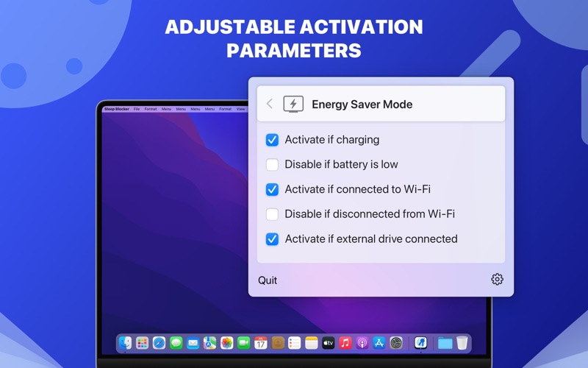Open Messages from the dock
Image resolution: width=588 pixels, height=368 pixels.
pos(176,343)
